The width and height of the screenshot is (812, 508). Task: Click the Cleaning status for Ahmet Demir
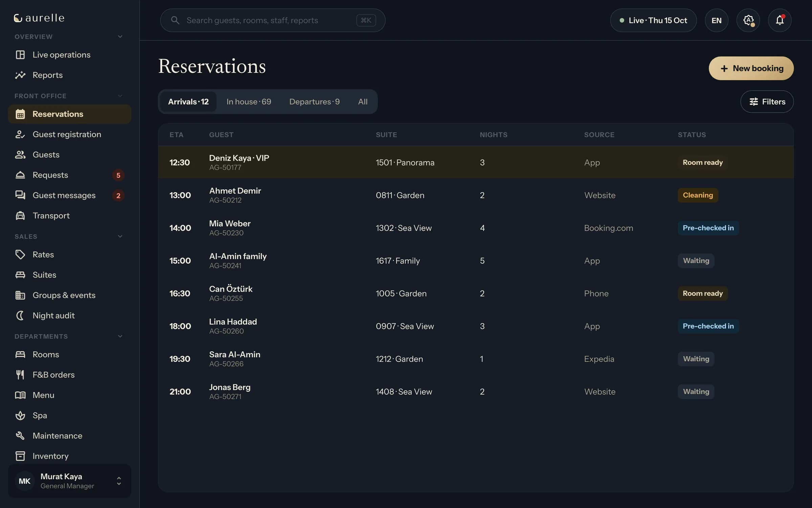pyautogui.click(x=698, y=195)
